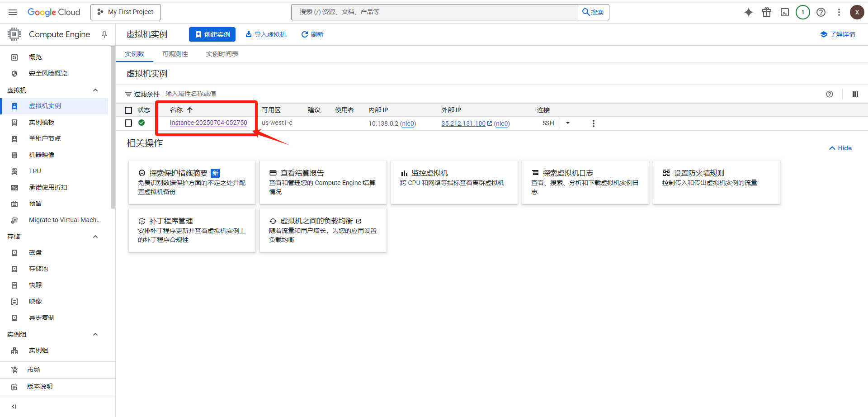Collapse the 虚拟机 sidebar section
The width and height of the screenshot is (868, 417).
[x=95, y=90]
